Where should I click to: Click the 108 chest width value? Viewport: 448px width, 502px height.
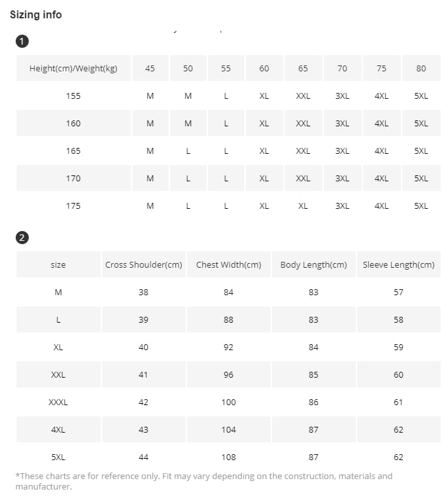(228, 457)
